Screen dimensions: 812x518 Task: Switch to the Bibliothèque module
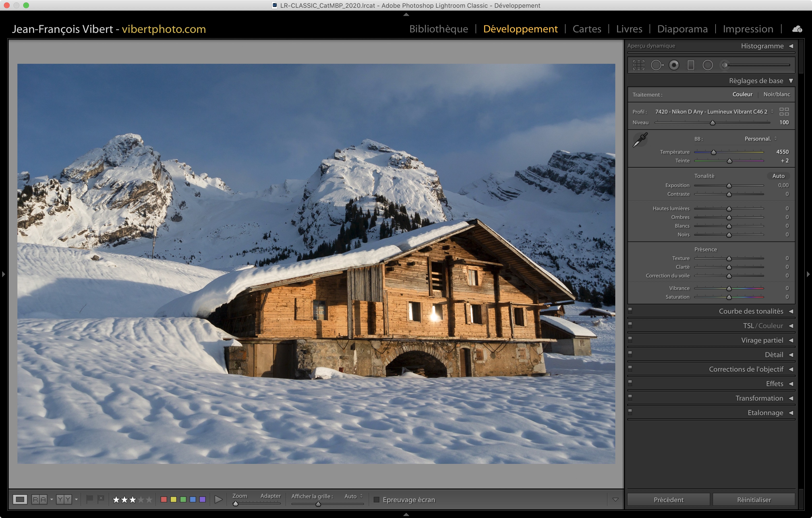(x=438, y=29)
